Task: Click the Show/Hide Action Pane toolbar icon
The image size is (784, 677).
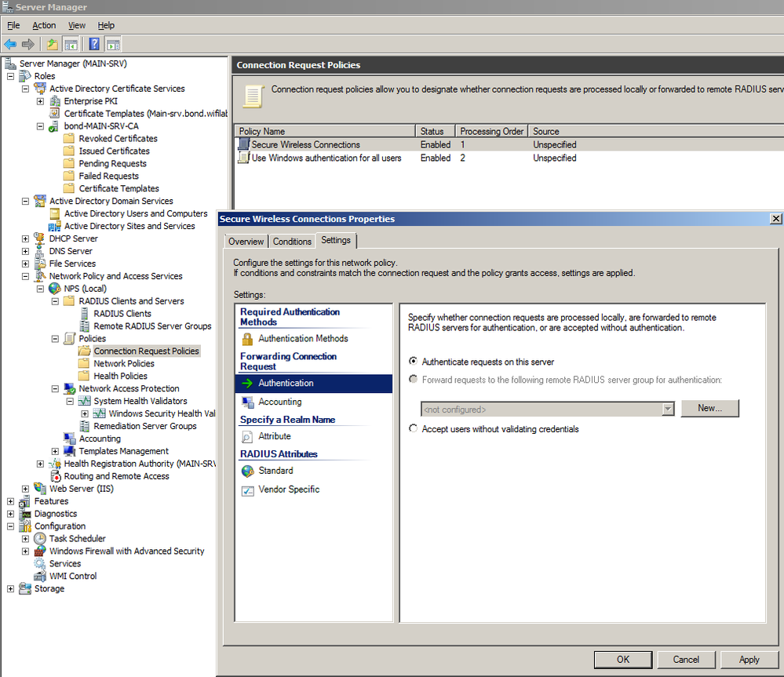Action: click(x=114, y=45)
